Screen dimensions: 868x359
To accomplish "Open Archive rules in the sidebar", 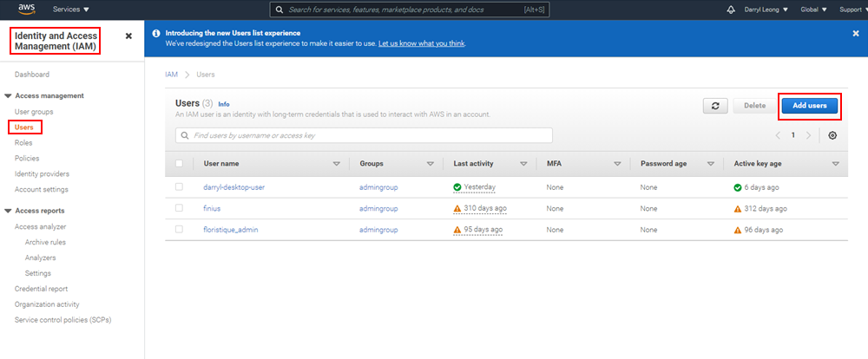I will tap(45, 242).
